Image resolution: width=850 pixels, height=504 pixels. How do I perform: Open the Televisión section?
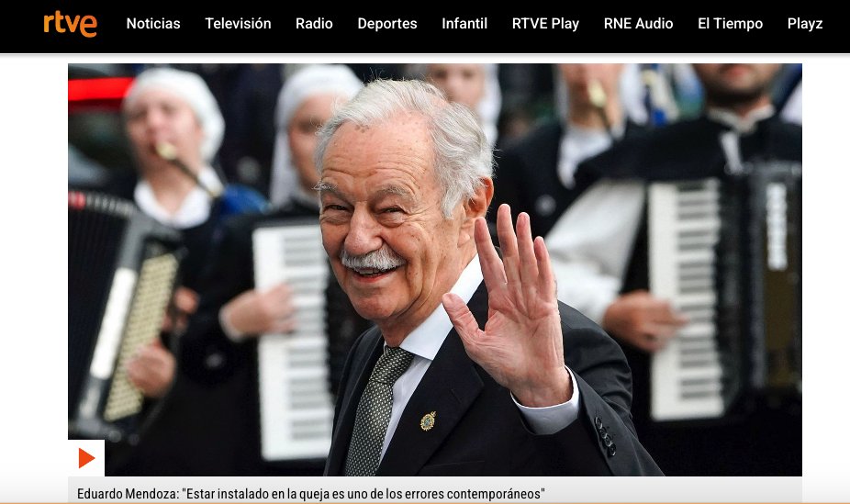coord(238,24)
